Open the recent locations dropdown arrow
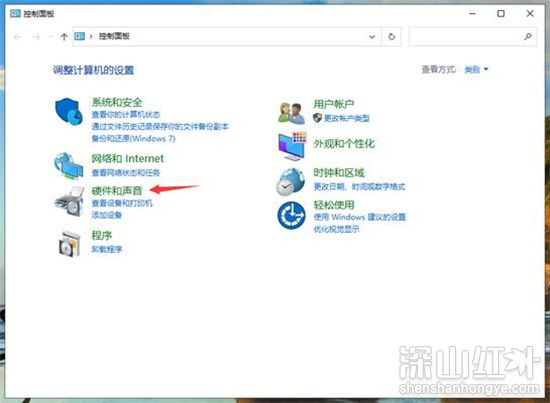 coord(51,36)
